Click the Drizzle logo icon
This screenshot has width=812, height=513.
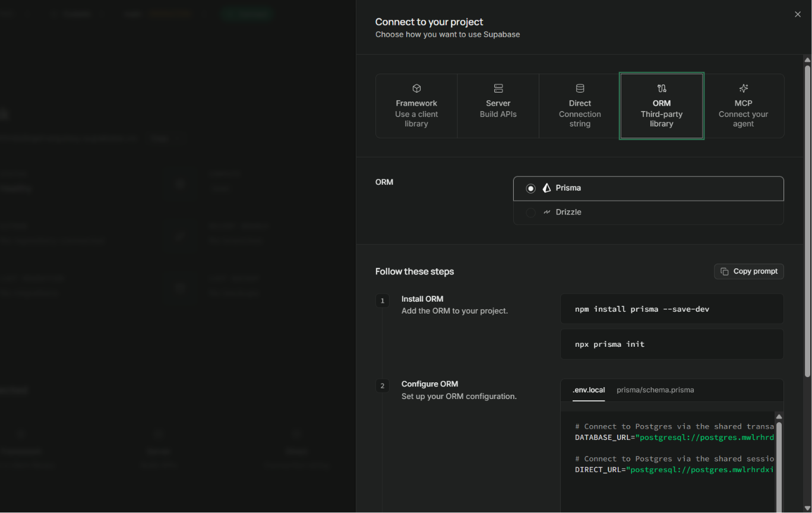coord(546,212)
